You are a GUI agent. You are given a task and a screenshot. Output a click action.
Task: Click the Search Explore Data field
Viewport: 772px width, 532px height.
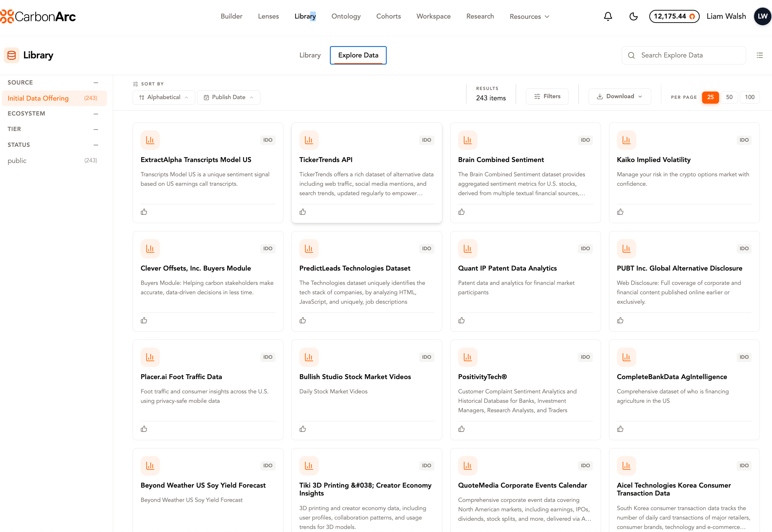(683, 55)
